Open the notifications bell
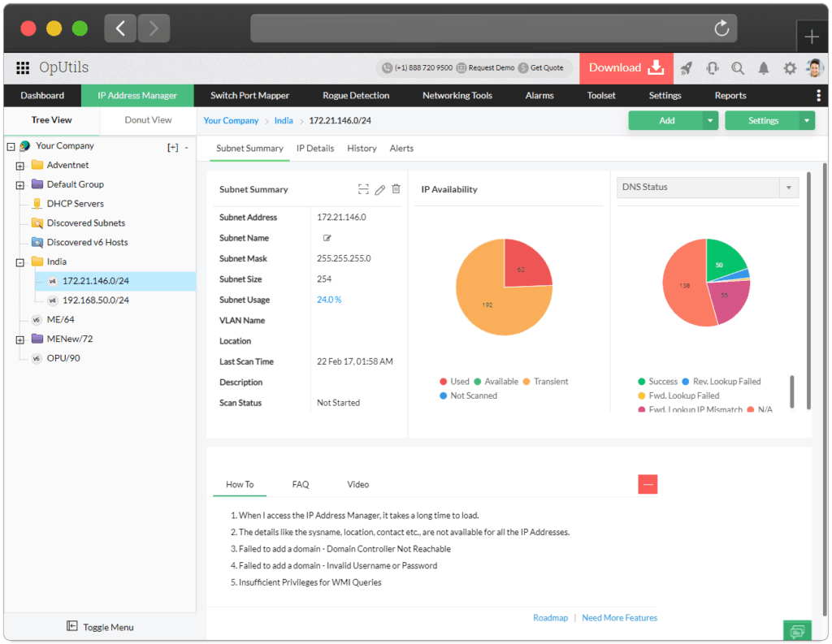Viewport: 832px width, 644px height. point(764,68)
